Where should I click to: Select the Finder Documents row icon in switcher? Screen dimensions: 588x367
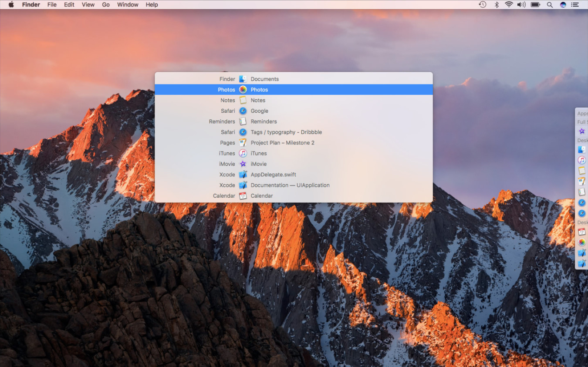point(243,79)
